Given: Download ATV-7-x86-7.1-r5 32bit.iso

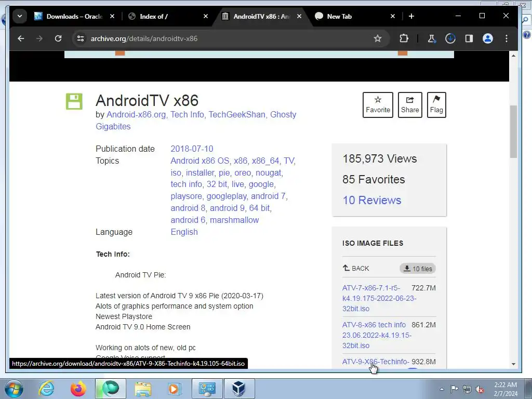Looking at the screenshot, I should [379, 298].
